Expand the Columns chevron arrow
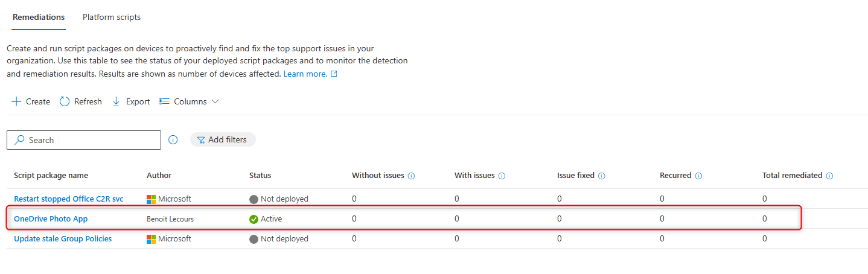 coord(215,101)
